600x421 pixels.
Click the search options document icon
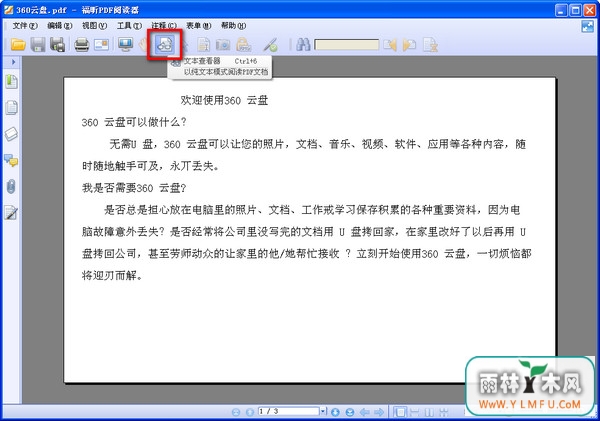[430, 45]
